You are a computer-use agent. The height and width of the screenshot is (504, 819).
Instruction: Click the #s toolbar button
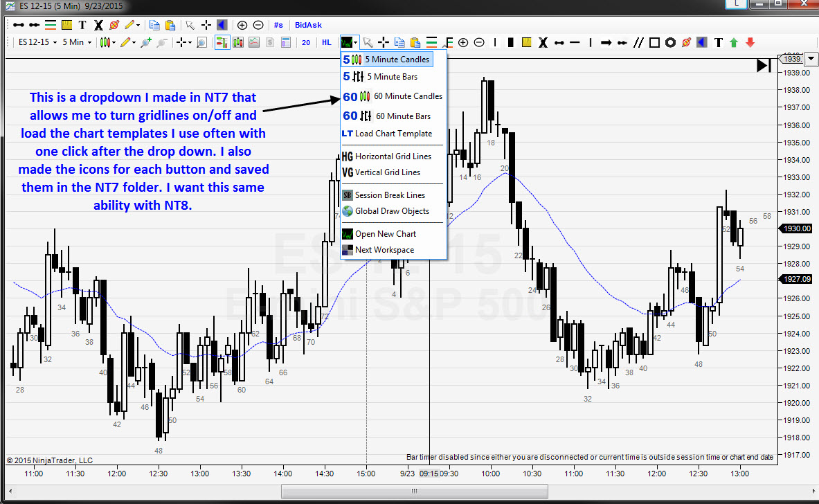[278, 25]
